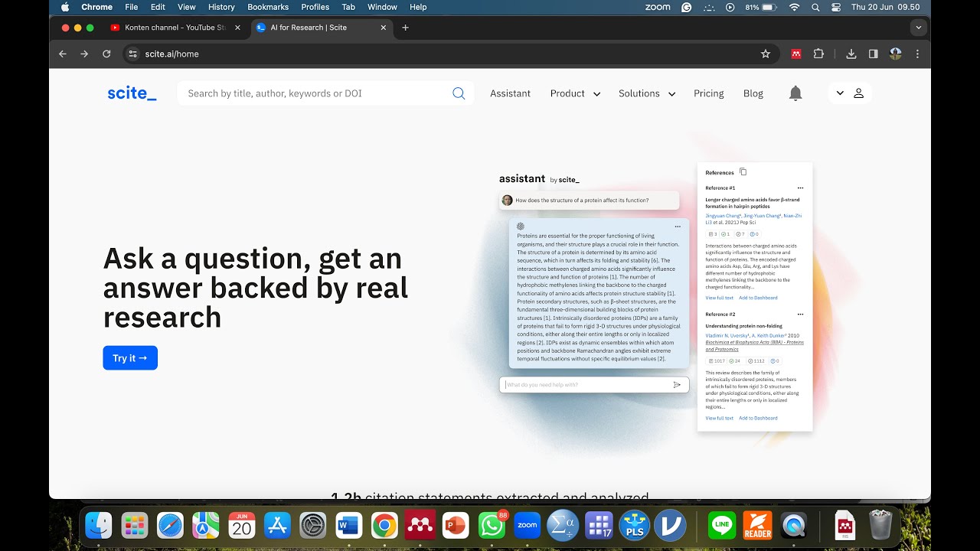Open LINE app in the dock

click(x=722, y=525)
